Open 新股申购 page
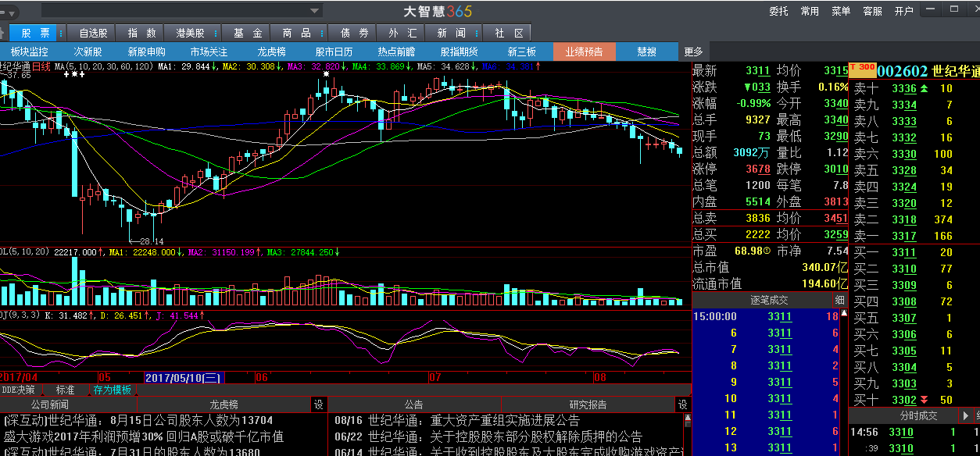 (x=146, y=52)
